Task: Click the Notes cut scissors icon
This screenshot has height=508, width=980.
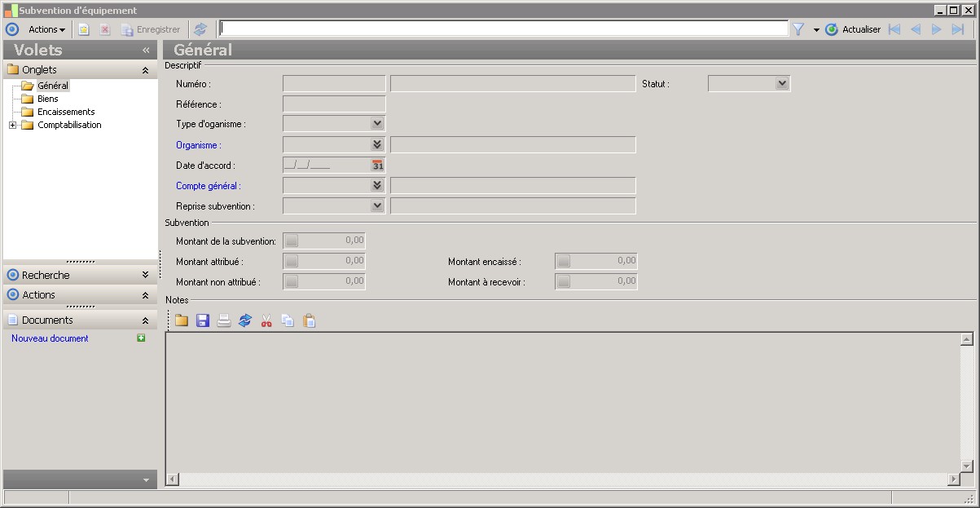Action: [266, 321]
